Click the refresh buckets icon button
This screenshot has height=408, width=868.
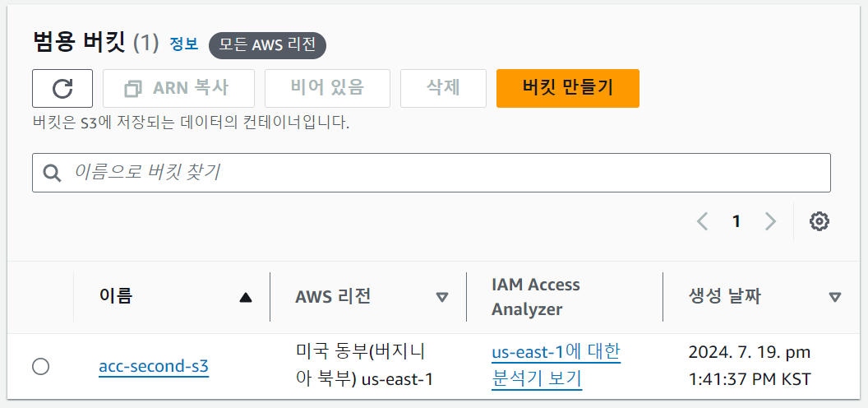tap(62, 88)
